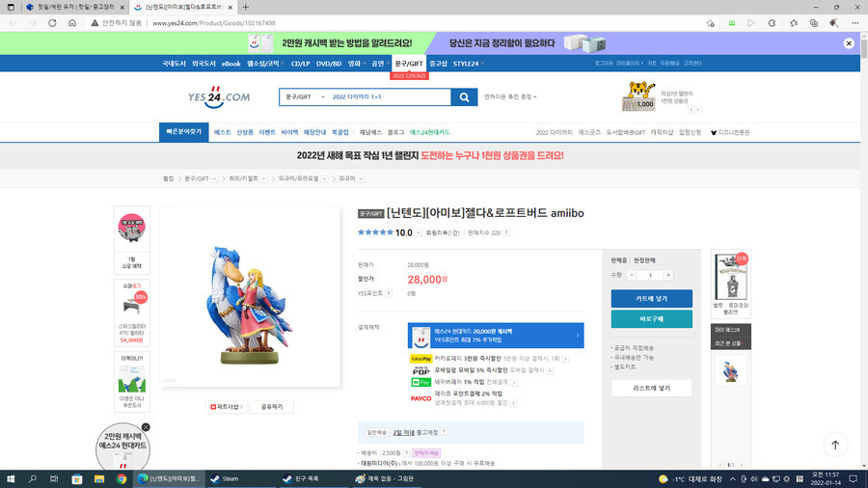868x488 pixels.
Task: Open the 네이버페이 적립 details arrow
Action: point(514,382)
